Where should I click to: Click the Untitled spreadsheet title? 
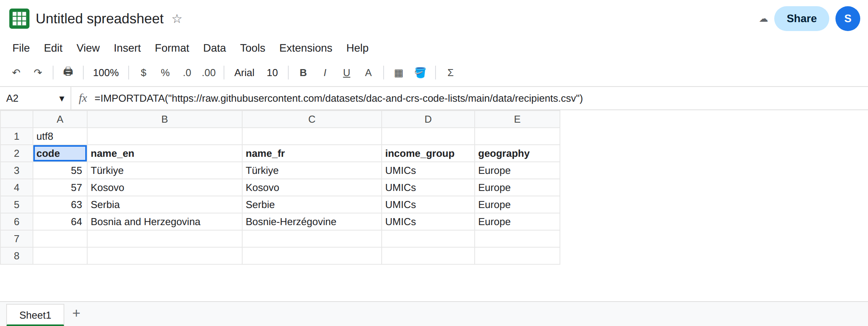click(100, 19)
